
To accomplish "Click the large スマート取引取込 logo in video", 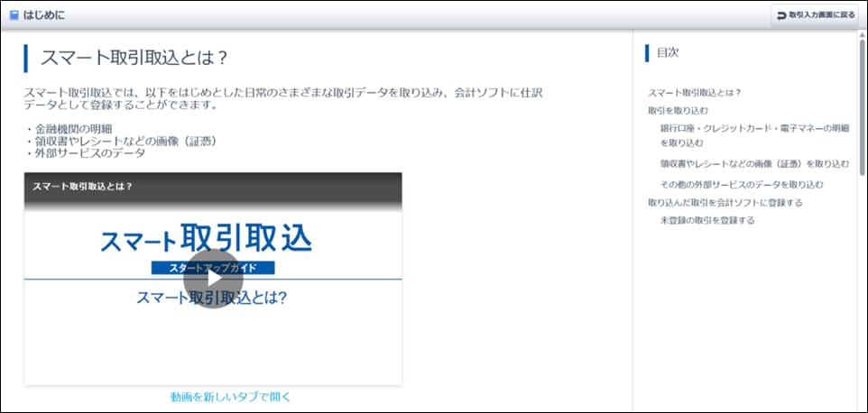I will 206,238.
